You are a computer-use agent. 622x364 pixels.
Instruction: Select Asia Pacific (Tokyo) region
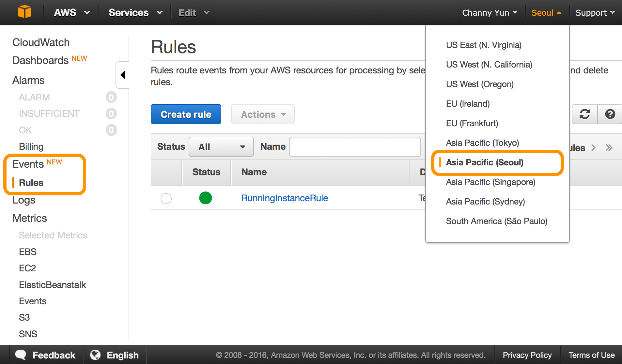482,143
